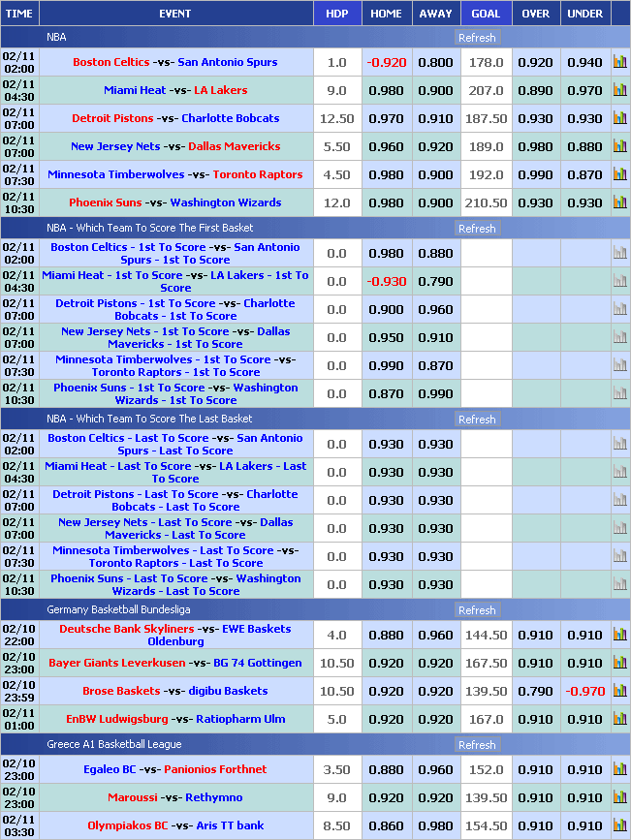The height and width of the screenshot is (840, 631).
Task: Select home odds -0.930 Miami Heat first basket
Action: point(386,281)
